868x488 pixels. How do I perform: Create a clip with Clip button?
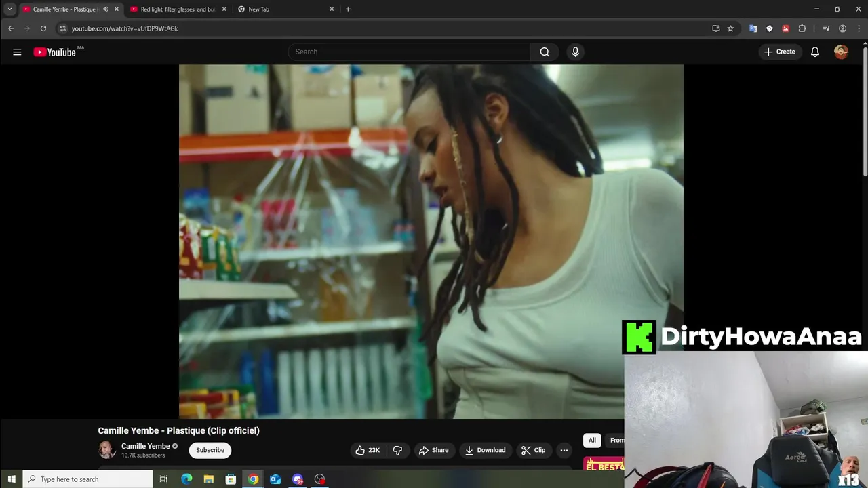pyautogui.click(x=533, y=450)
